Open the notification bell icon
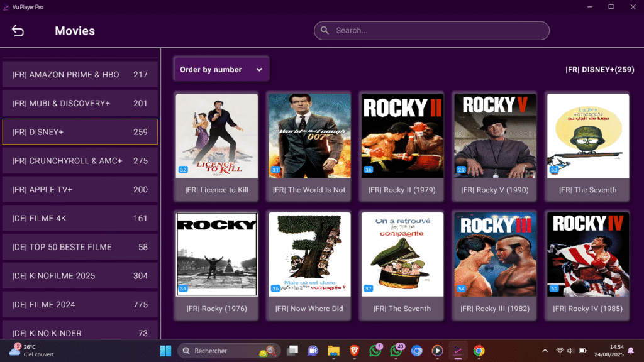The width and height of the screenshot is (644, 362). tap(631, 351)
